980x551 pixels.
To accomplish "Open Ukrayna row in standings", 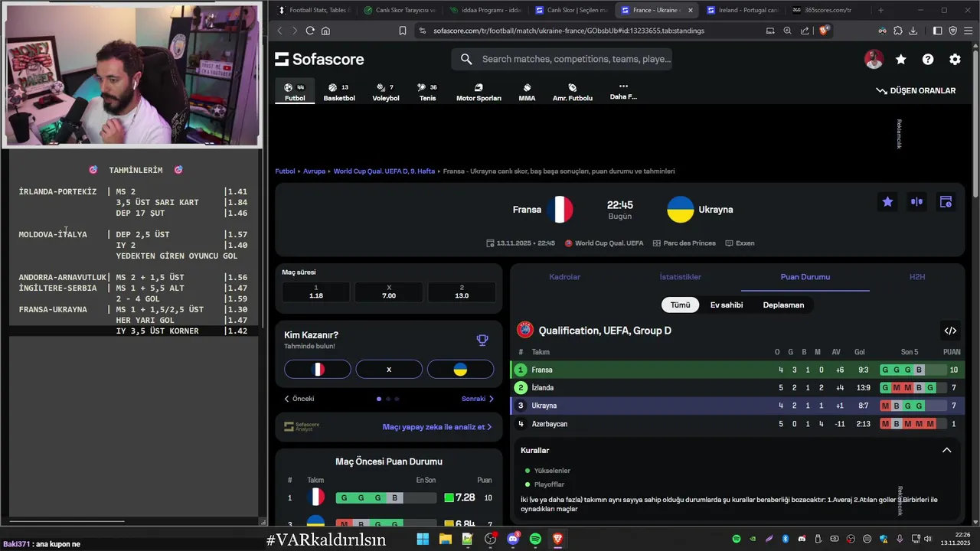I will click(737, 406).
